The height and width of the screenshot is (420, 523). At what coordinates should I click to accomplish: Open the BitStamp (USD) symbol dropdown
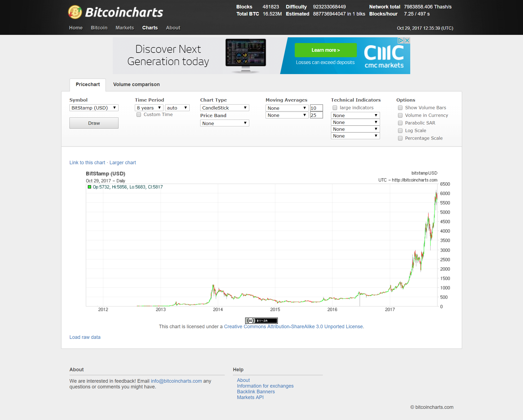(94, 108)
